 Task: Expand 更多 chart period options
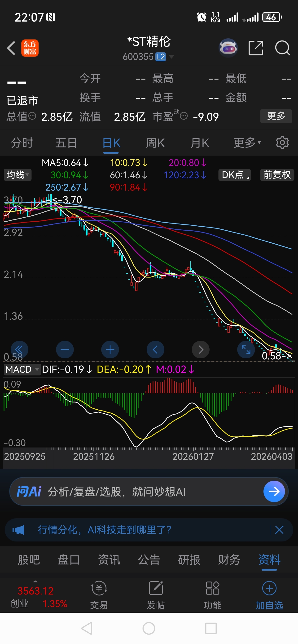pyautogui.click(x=247, y=143)
